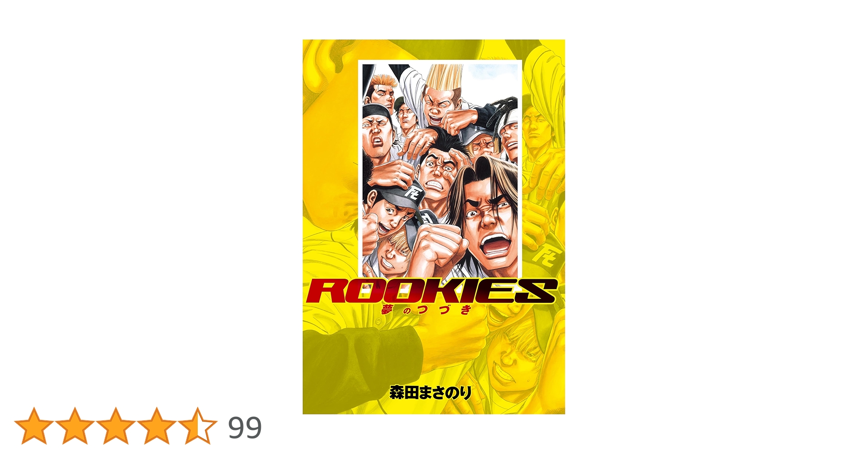Select the fourth filled rating star
The height and width of the screenshot is (454, 868).
click(156, 426)
